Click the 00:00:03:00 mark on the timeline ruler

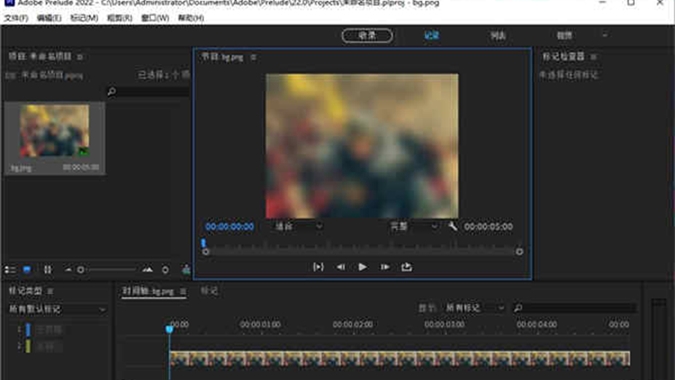pos(444,324)
